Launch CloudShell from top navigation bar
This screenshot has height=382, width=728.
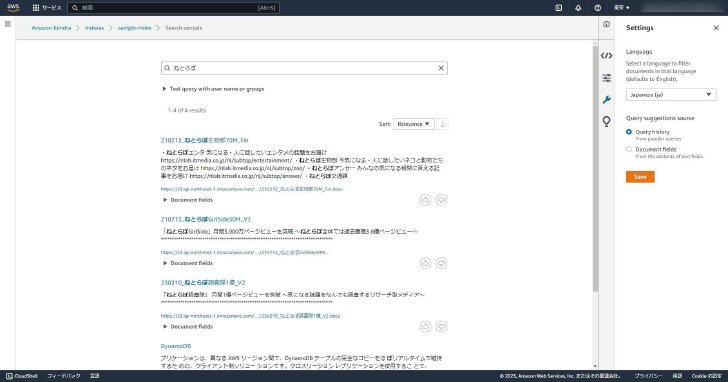[x=559, y=8]
